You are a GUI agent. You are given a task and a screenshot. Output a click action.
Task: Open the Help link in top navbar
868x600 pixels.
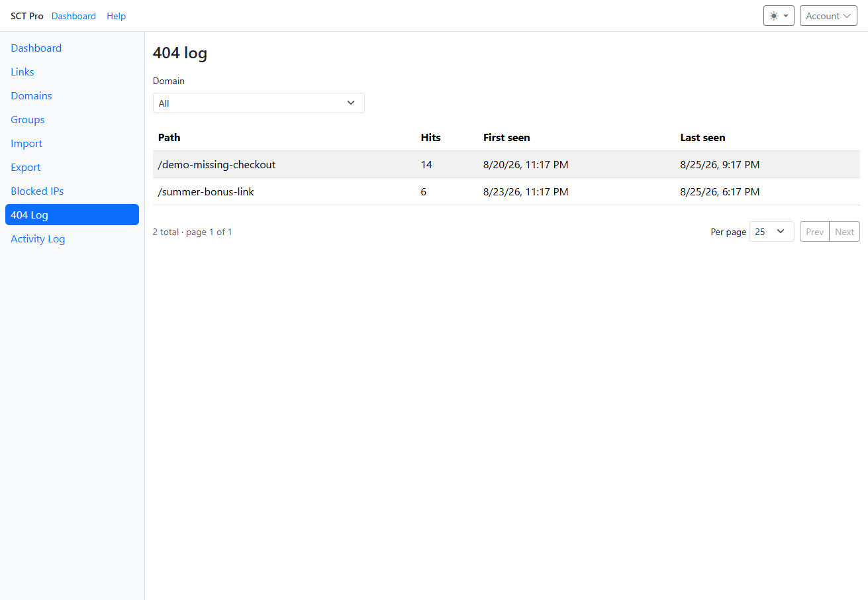[x=116, y=16]
